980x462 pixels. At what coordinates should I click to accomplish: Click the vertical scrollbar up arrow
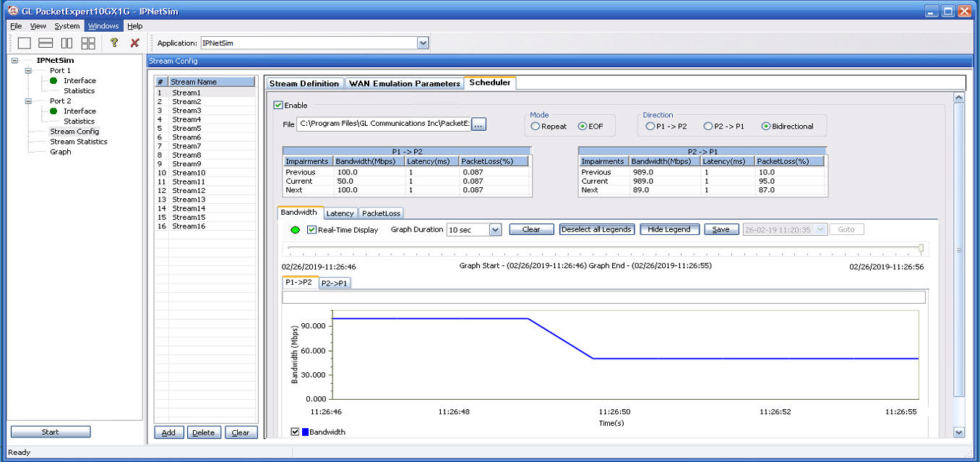pyautogui.click(x=959, y=97)
